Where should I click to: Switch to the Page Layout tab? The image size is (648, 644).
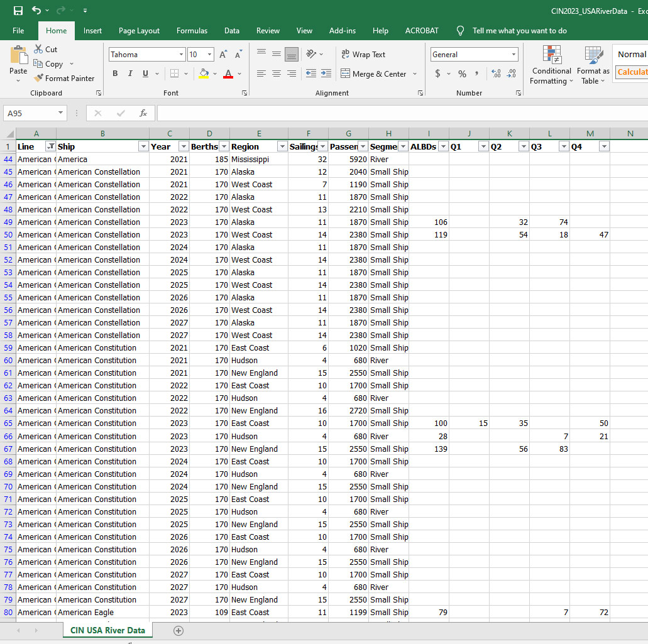139,31
